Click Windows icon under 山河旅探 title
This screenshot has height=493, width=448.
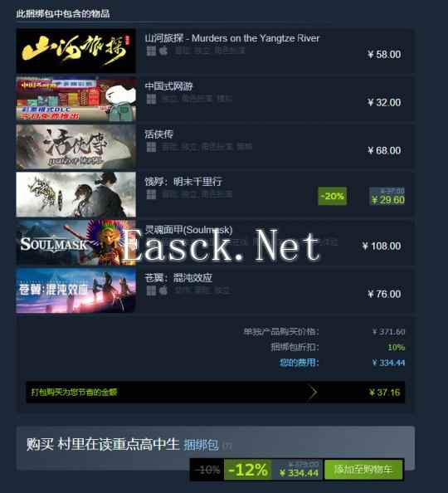(x=151, y=51)
